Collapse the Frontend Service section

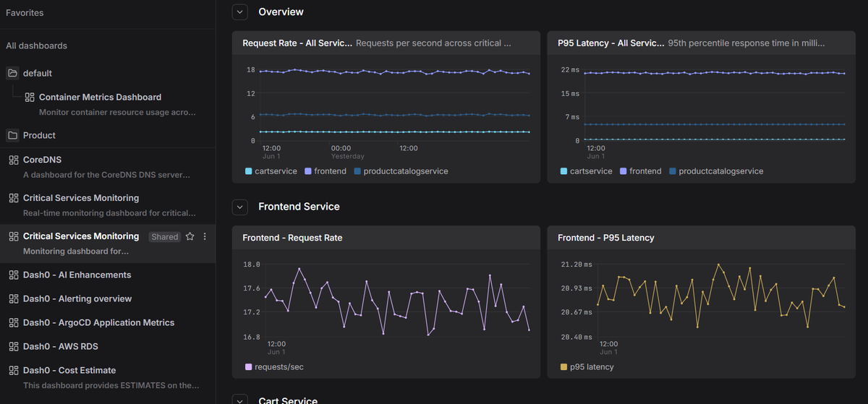tap(240, 207)
